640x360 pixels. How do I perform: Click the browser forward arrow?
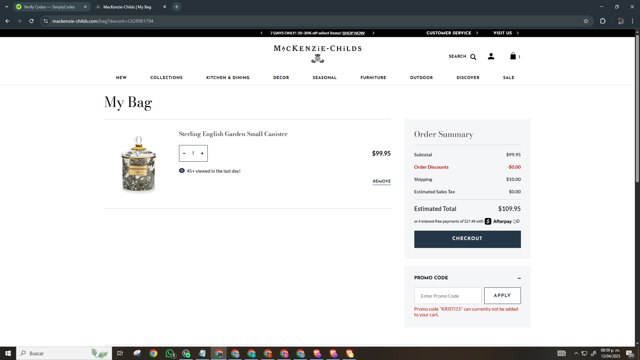pyautogui.click(x=19, y=21)
